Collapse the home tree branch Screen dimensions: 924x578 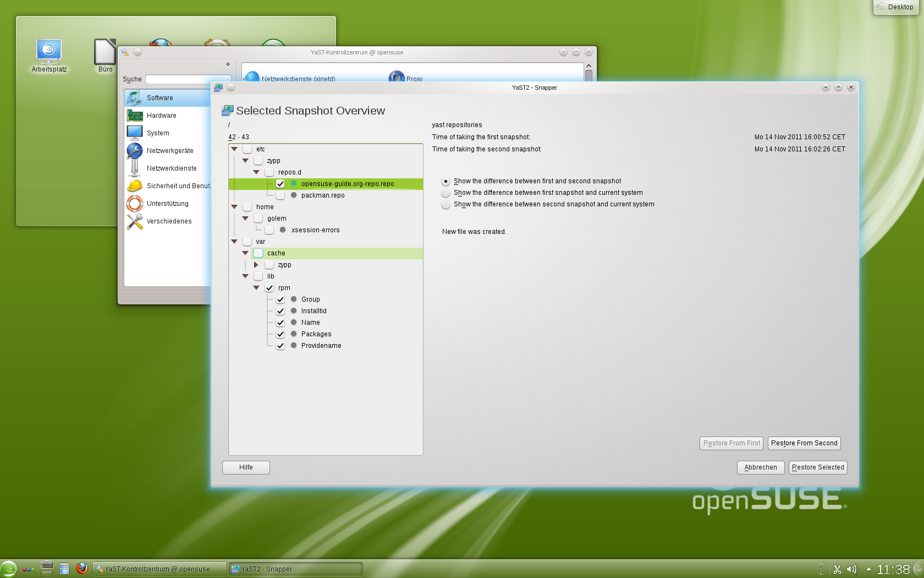tap(235, 206)
